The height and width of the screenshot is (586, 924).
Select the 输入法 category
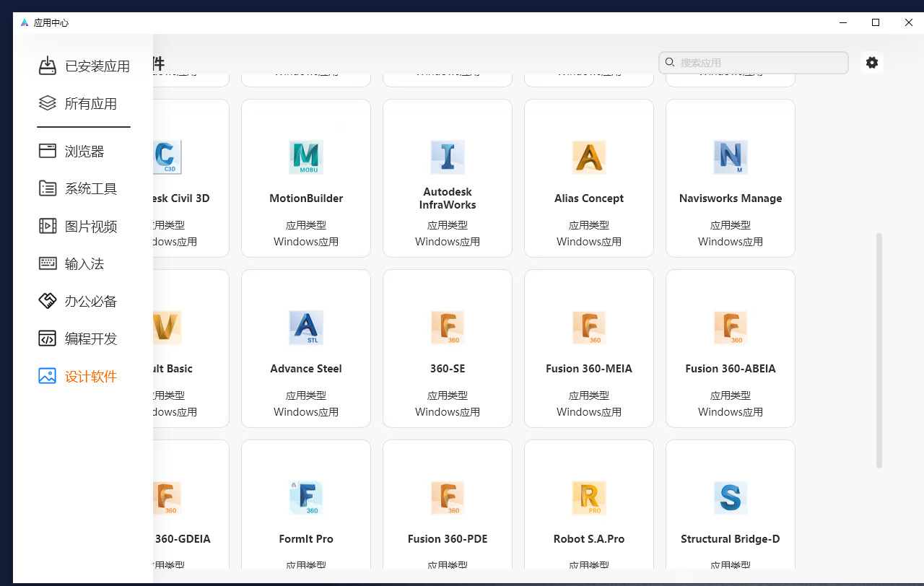click(x=84, y=263)
